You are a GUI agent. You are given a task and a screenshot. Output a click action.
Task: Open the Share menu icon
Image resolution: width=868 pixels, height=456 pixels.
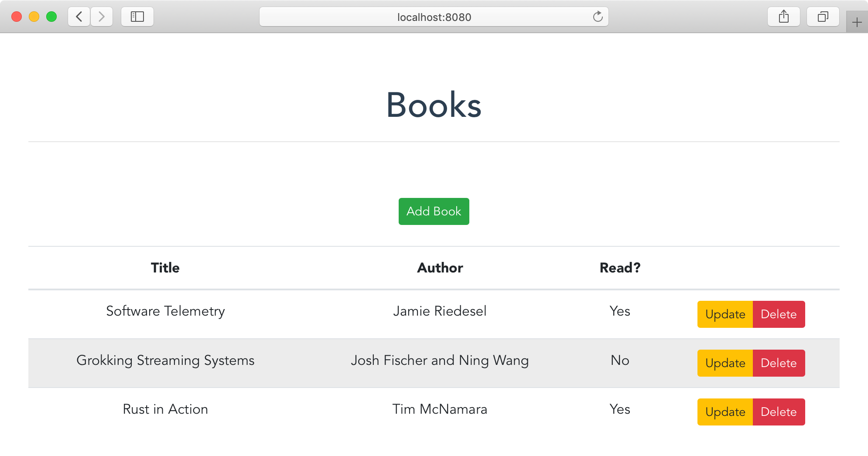click(x=784, y=17)
